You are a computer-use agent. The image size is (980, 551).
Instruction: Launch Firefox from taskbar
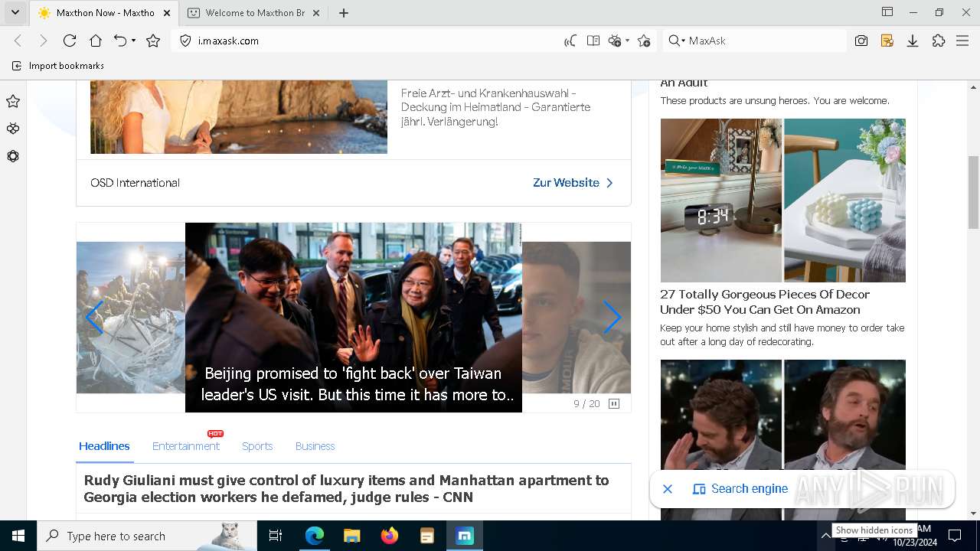(x=390, y=536)
